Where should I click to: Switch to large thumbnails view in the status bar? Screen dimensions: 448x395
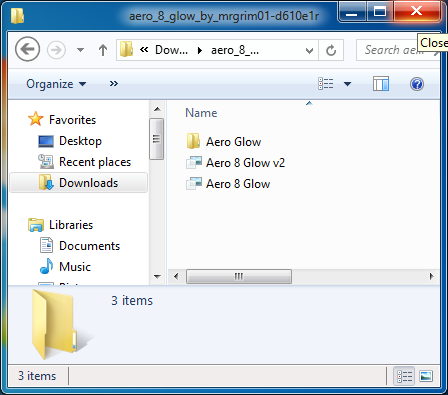[x=426, y=376]
